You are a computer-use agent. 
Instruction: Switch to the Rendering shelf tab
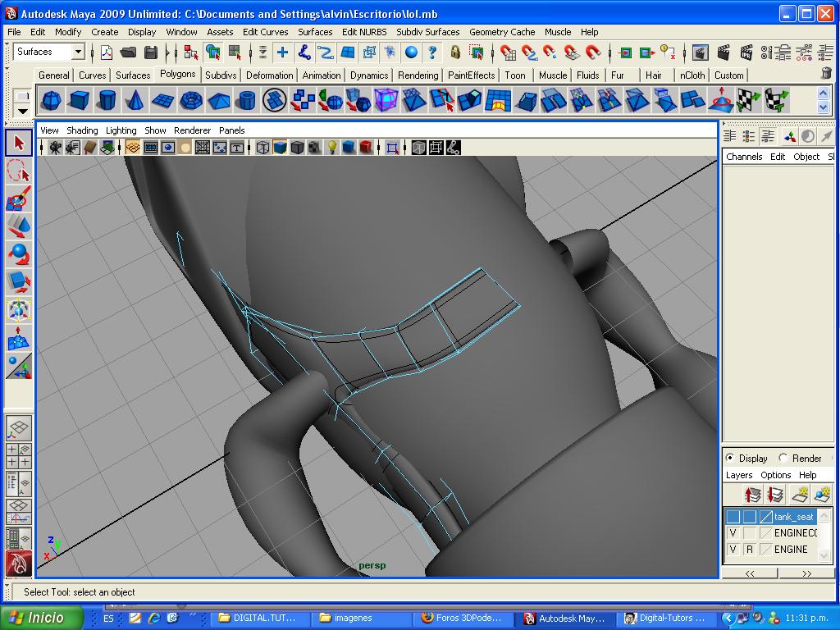418,75
